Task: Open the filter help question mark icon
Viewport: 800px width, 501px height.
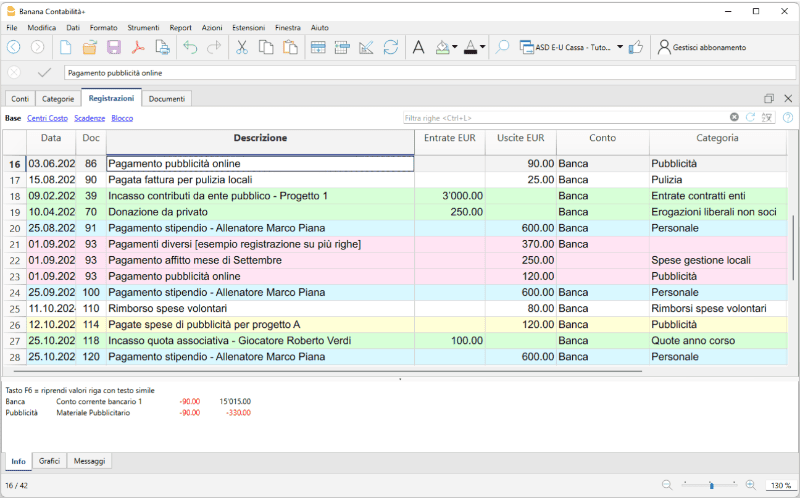Action: pyautogui.click(x=787, y=118)
